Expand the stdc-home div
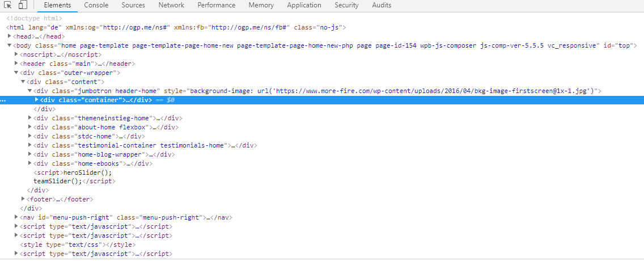 coord(29,136)
